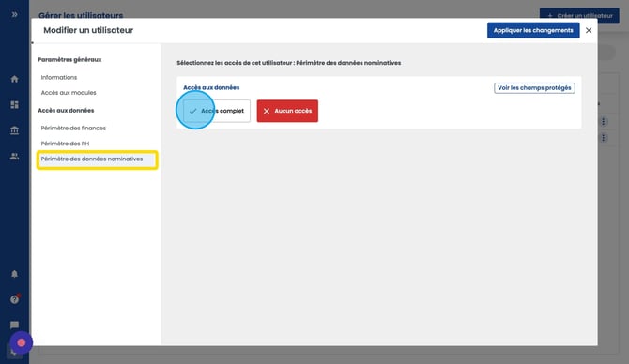Go to Accès aux modules
The width and height of the screenshot is (629, 364).
pyautogui.click(x=69, y=93)
